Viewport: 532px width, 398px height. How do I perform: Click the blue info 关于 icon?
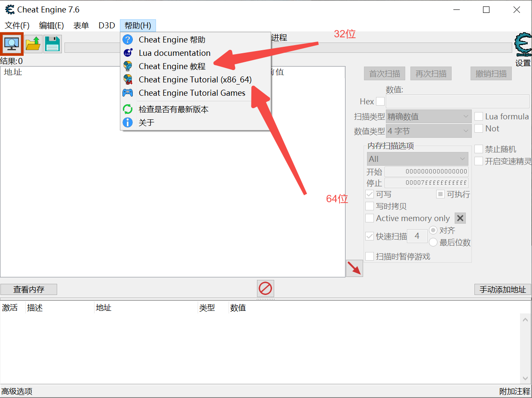coord(128,122)
